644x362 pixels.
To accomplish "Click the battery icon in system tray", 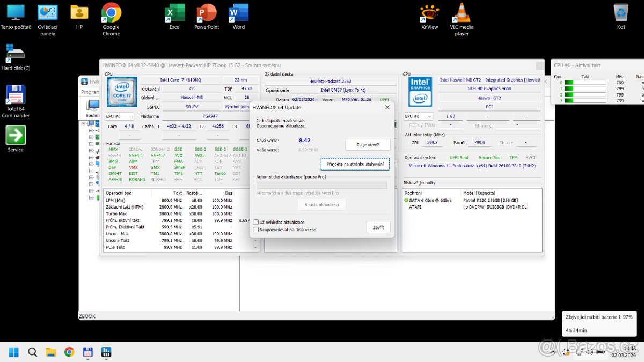I will point(600,352).
